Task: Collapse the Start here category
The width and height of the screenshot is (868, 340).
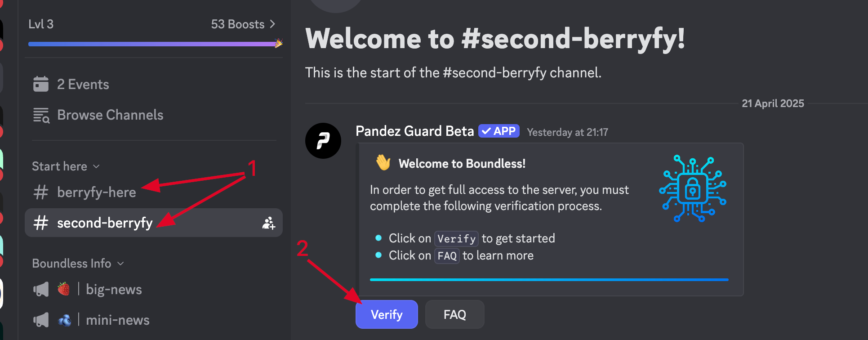Action: (x=66, y=166)
